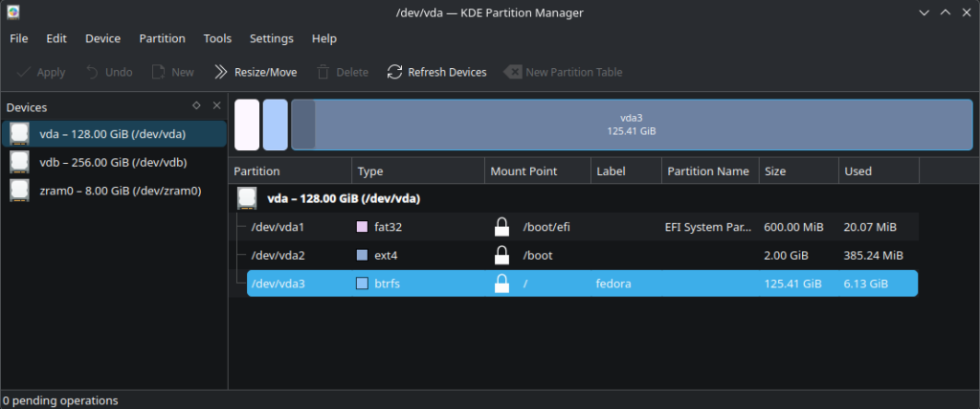Open the Help menu

324,38
